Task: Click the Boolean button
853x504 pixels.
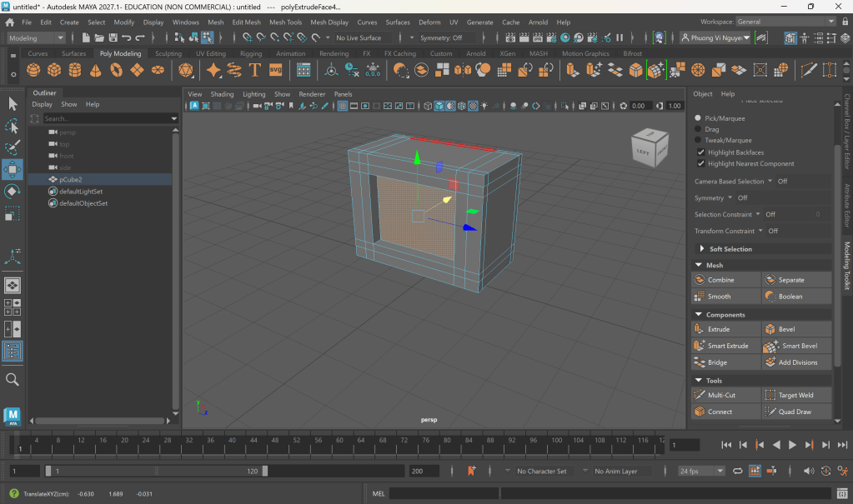Action: [797, 297]
